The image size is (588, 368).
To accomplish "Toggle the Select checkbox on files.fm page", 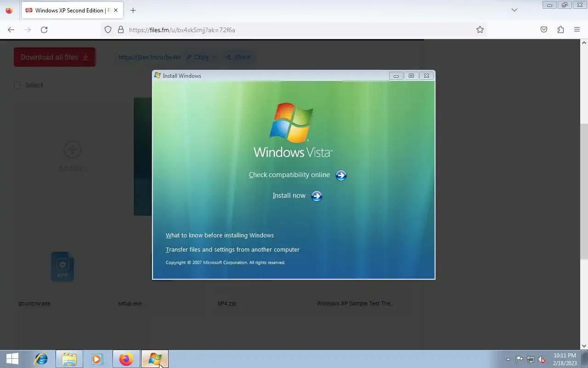I will 17,85.
